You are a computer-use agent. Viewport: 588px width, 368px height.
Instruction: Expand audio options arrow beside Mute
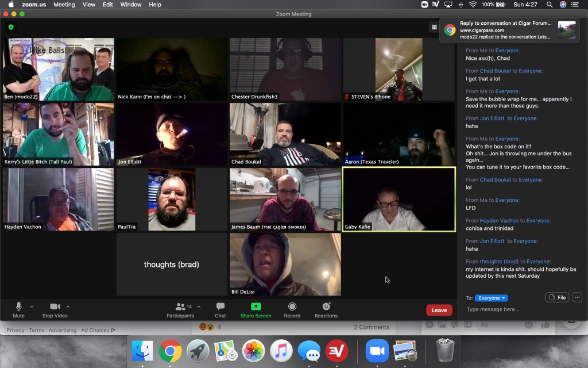tap(32, 306)
